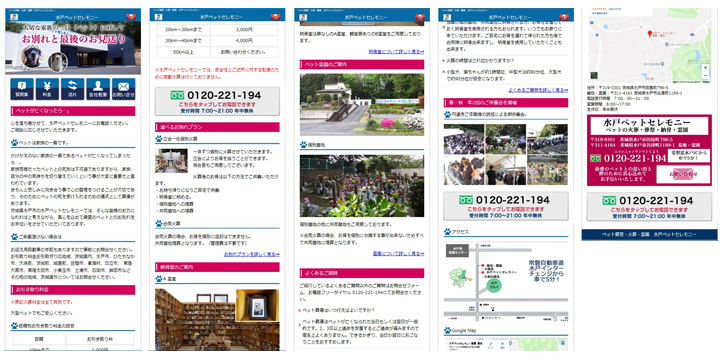
Task: Click the red header icon above the hero banner
Action: pos(132,17)
